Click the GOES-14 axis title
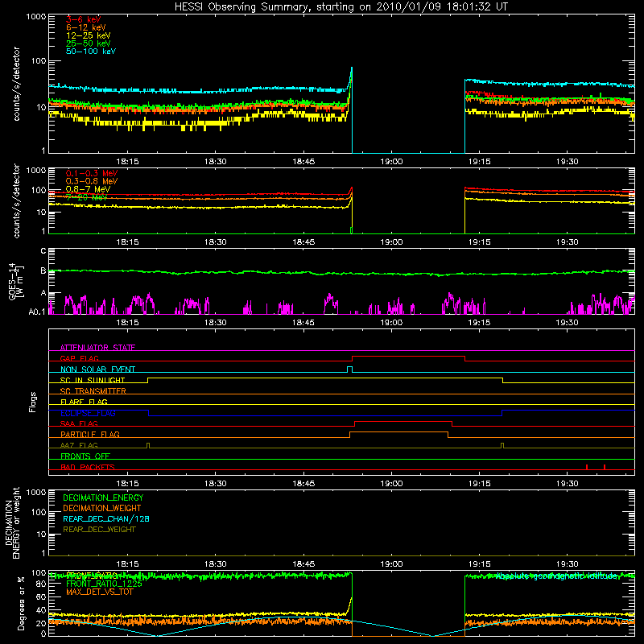The image size is (644, 644). pyautogui.click(x=14, y=281)
